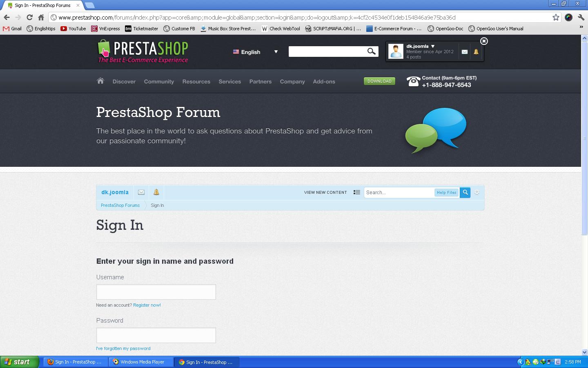The image size is (588, 368).
Task: Open the forum quick navigation list icon
Action: pos(357,192)
